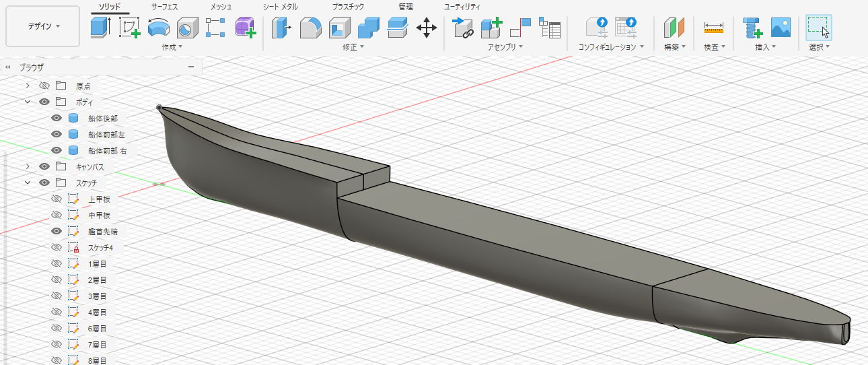This screenshot has width=868, height=365.
Task: Click the Move/Copy arrows icon
Action: pyautogui.click(x=426, y=28)
